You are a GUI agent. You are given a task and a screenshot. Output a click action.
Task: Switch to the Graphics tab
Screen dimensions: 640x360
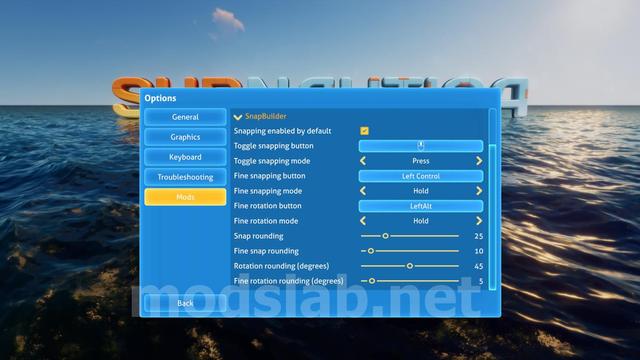[185, 137]
